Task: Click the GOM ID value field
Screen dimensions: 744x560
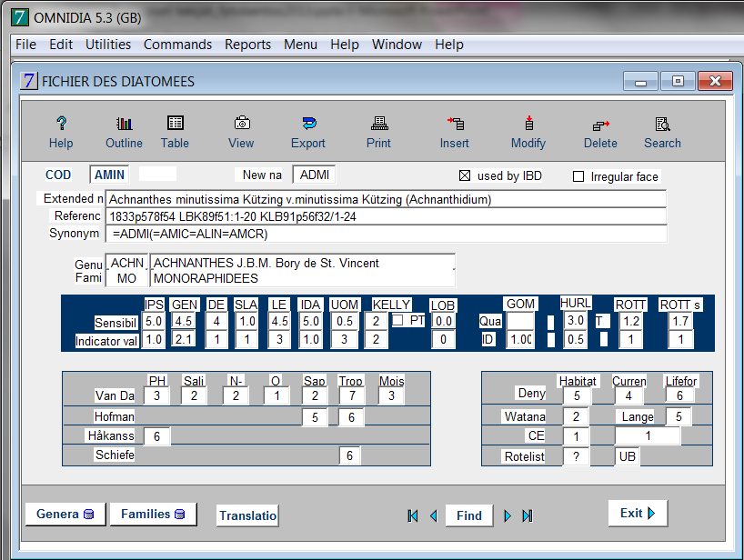Action: pos(520,339)
